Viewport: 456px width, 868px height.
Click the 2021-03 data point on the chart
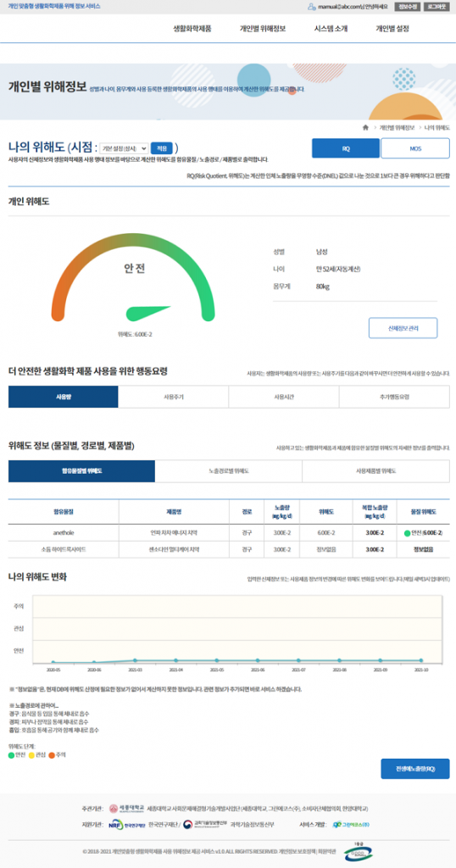pos(135,659)
